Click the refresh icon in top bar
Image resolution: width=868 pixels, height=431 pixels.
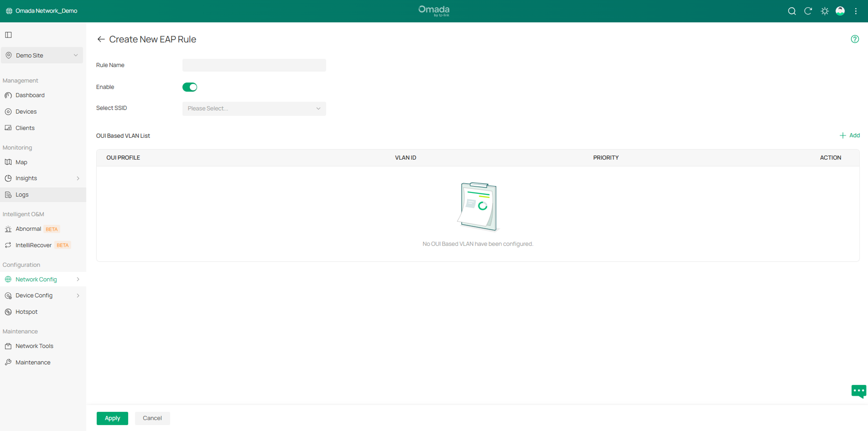click(x=808, y=11)
